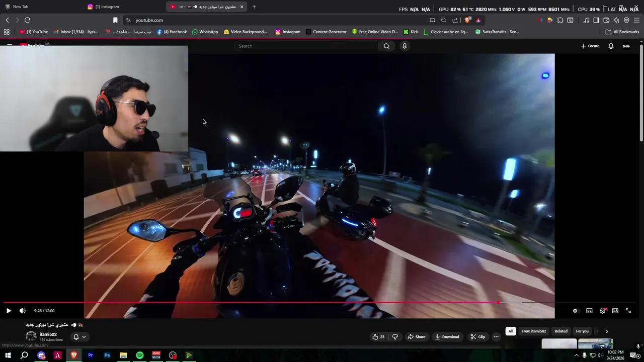Open Brave VPN shield icon
Image resolution: width=644 pixels, height=362 pixels.
tap(626, 20)
